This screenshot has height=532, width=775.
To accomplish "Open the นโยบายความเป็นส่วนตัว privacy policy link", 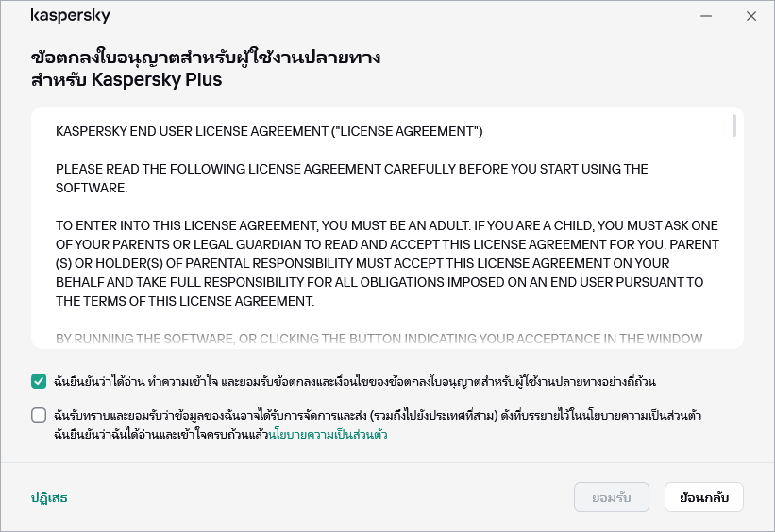I will pyautogui.click(x=328, y=435).
